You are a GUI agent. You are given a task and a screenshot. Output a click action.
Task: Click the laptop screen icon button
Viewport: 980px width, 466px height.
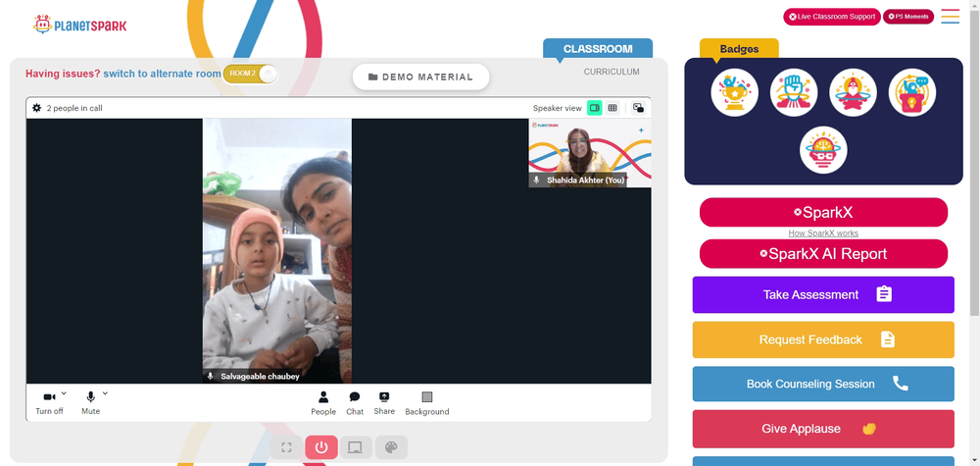(x=356, y=447)
